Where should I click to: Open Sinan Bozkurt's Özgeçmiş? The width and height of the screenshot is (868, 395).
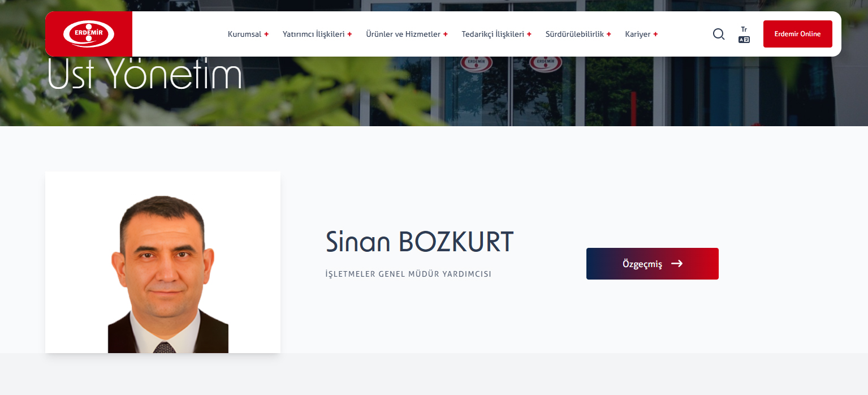[x=653, y=264]
